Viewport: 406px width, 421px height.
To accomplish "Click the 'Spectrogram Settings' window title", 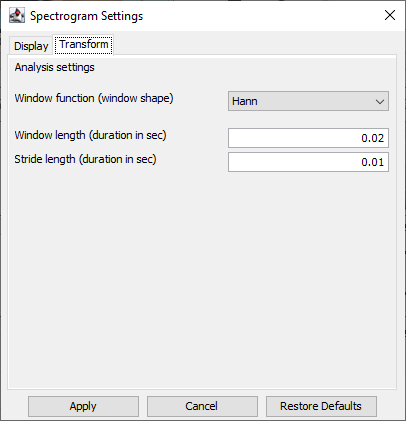I will pos(87,16).
